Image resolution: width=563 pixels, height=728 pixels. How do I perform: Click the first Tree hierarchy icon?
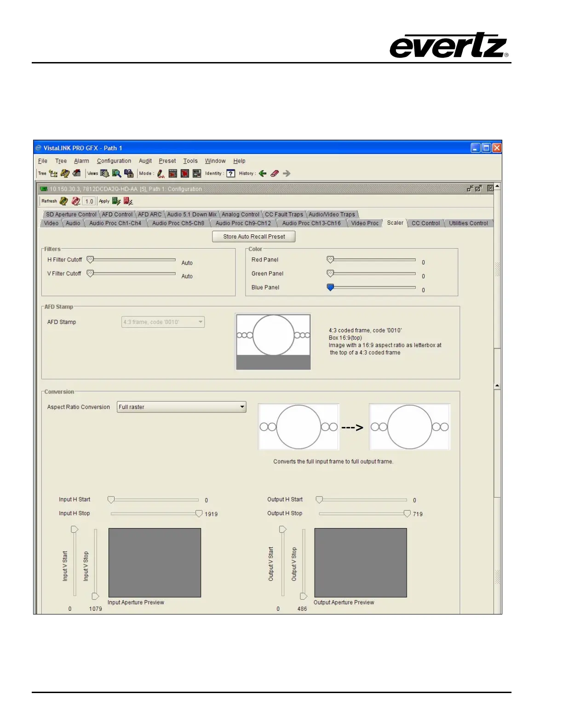point(53,173)
